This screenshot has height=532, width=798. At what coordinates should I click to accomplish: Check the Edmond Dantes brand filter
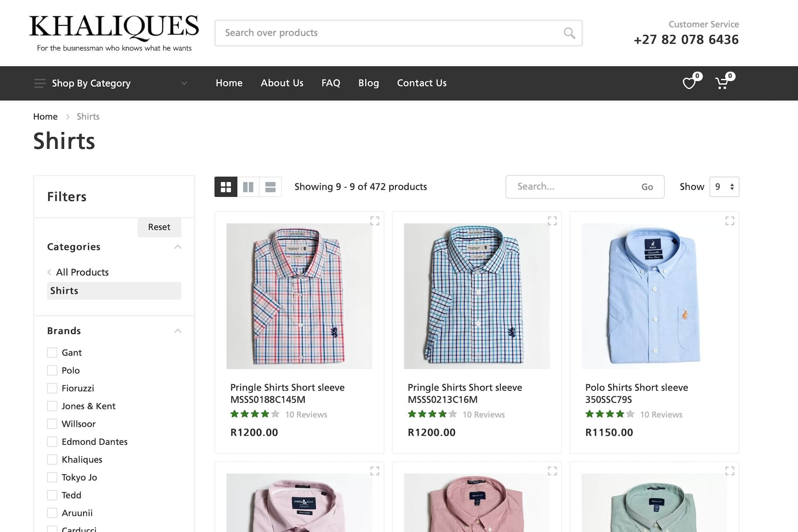[52, 441]
